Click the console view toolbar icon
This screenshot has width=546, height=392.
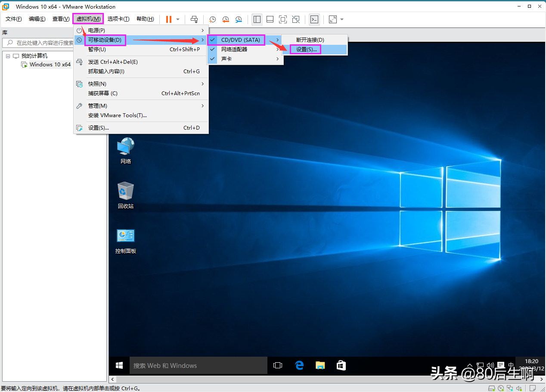pos(314,19)
